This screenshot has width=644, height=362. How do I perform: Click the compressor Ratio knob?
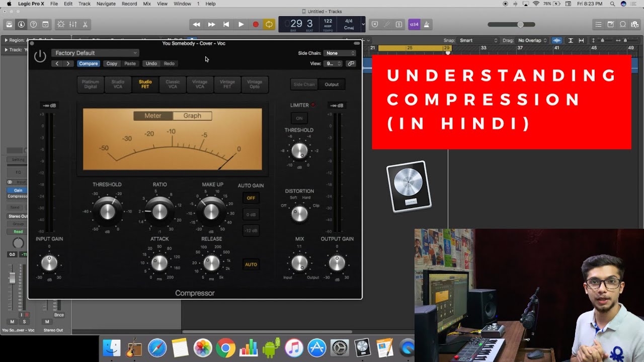coord(159,212)
